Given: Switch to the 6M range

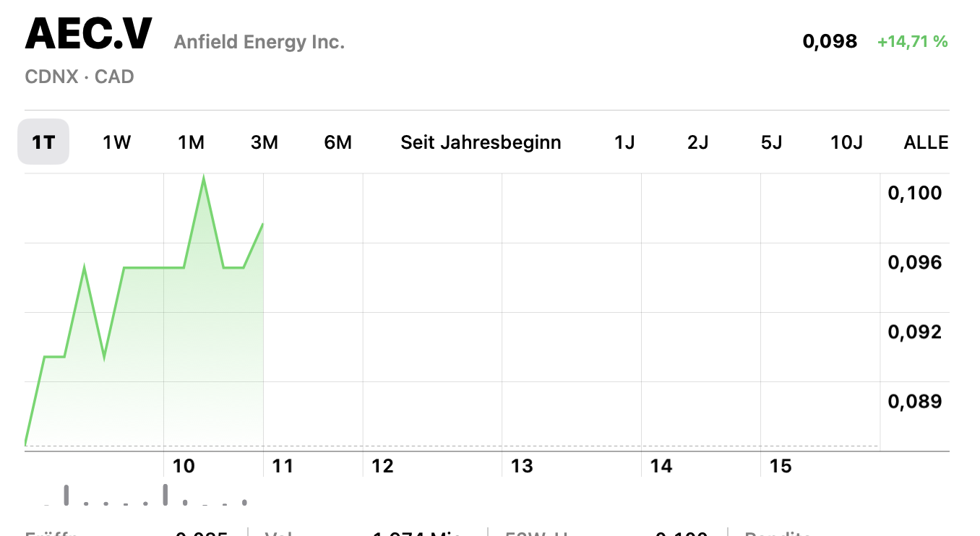Looking at the screenshot, I should click(x=338, y=142).
